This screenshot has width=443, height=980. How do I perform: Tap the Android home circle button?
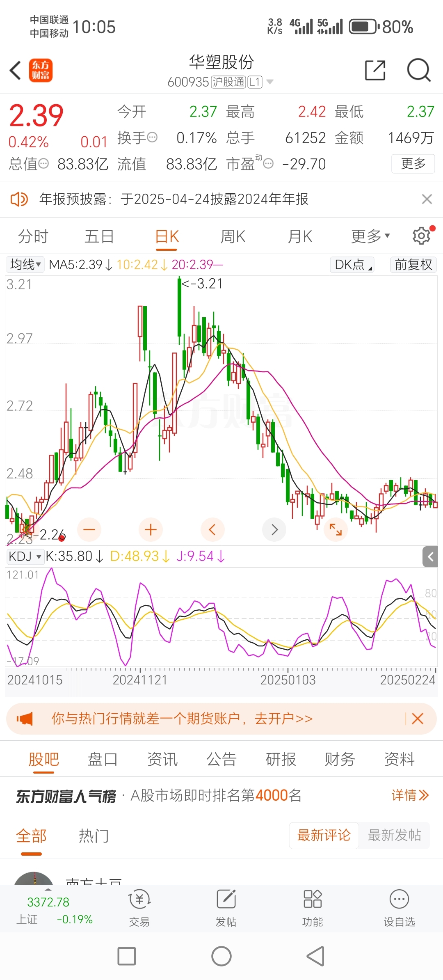coord(221,956)
